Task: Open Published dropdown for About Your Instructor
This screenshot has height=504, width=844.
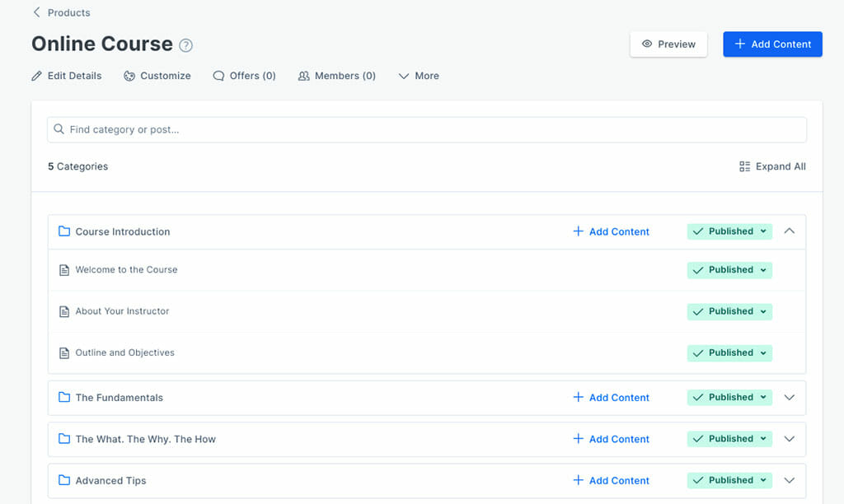Action: (729, 311)
